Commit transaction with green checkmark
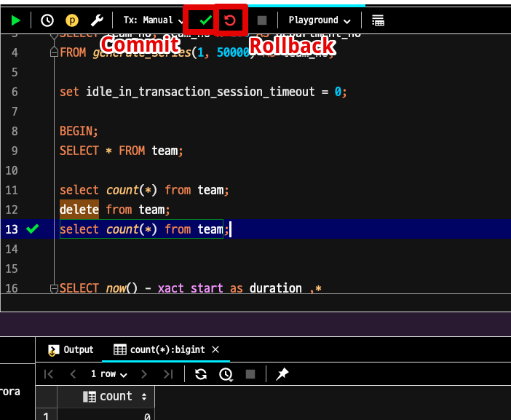The image size is (511, 420). tap(206, 20)
